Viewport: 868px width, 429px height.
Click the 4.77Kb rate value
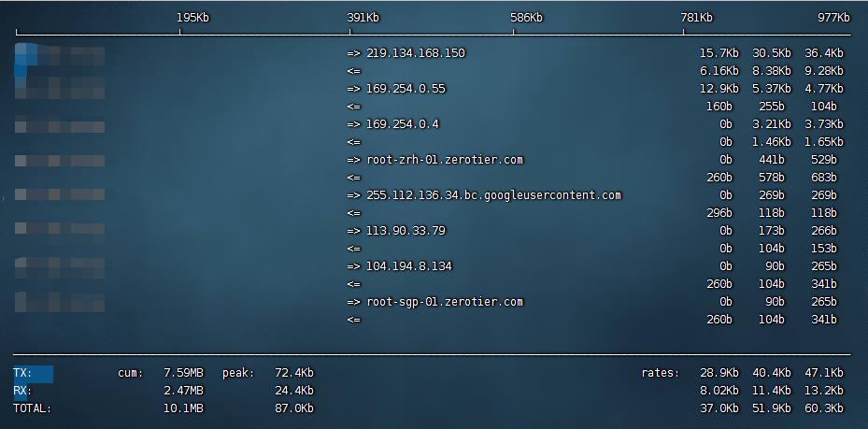tap(824, 89)
